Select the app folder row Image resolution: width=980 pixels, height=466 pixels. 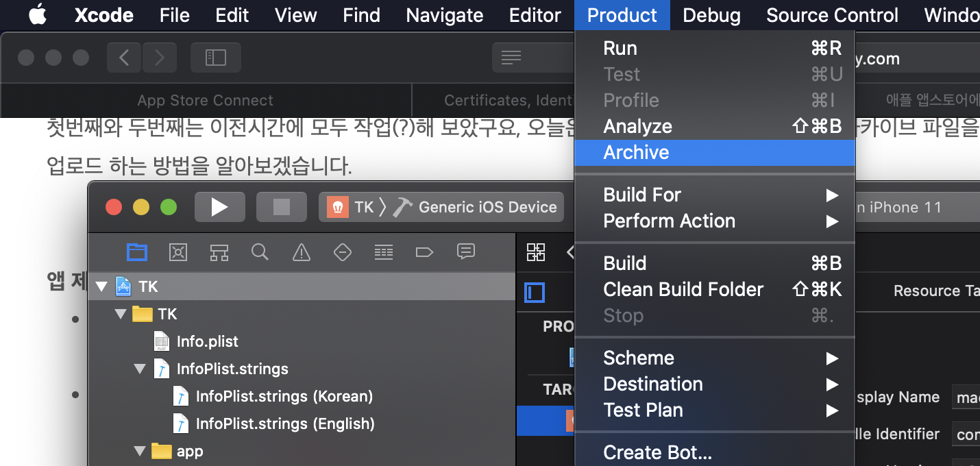[302, 451]
